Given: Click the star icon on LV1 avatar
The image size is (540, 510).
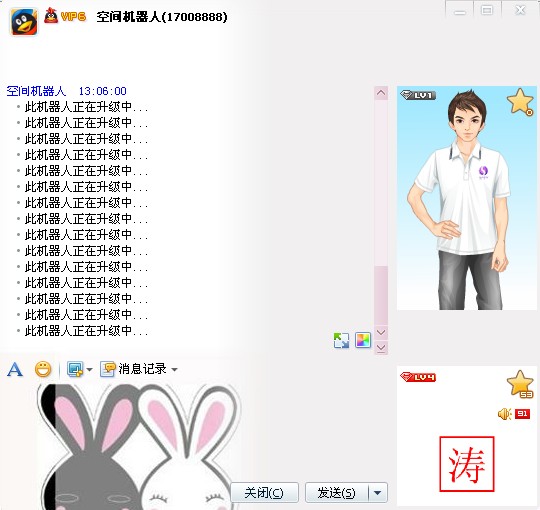Looking at the screenshot, I should click(520, 102).
